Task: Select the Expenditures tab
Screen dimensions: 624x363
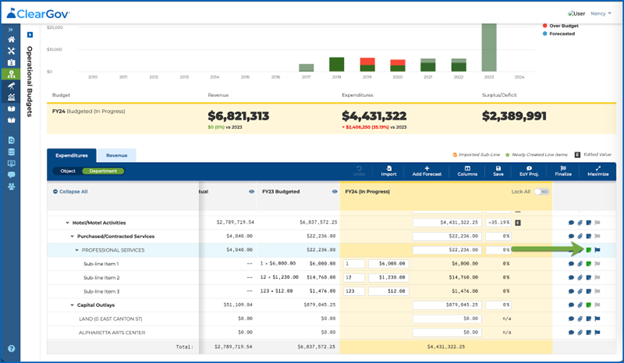Action: click(72, 155)
